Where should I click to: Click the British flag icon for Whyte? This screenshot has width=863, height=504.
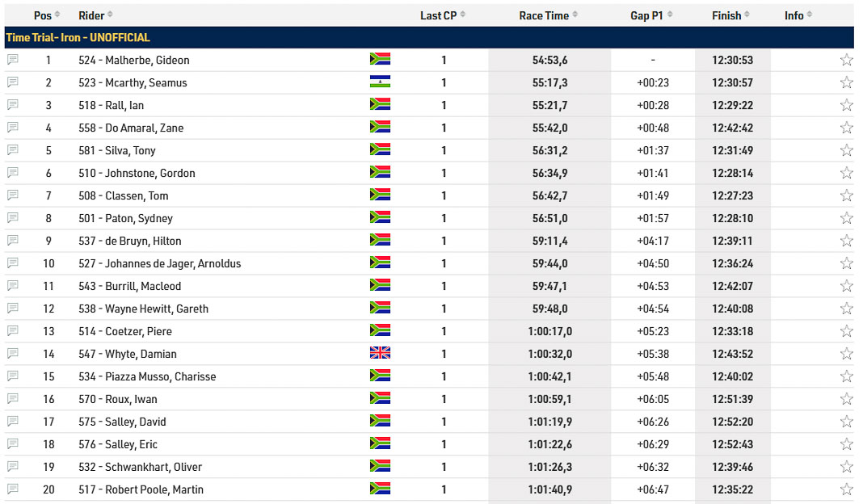(x=380, y=354)
